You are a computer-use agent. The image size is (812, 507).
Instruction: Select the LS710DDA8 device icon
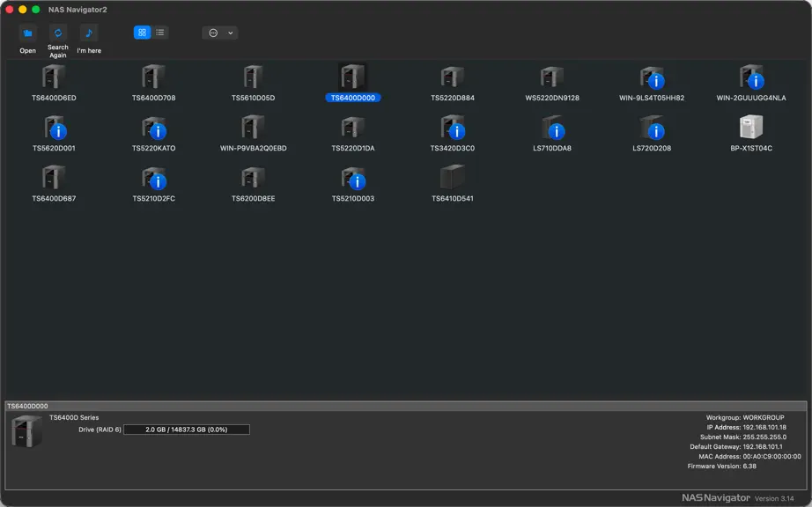click(x=552, y=128)
